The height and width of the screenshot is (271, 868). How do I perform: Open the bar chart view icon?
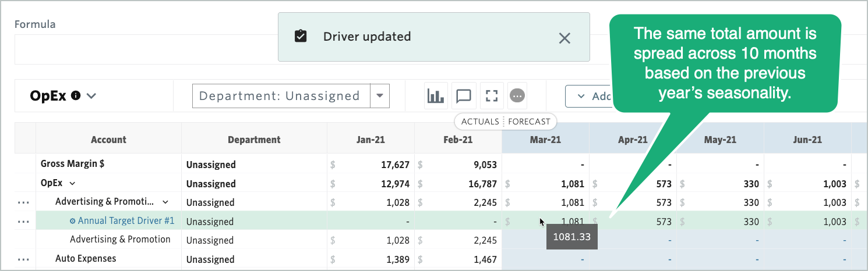[x=435, y=96]
